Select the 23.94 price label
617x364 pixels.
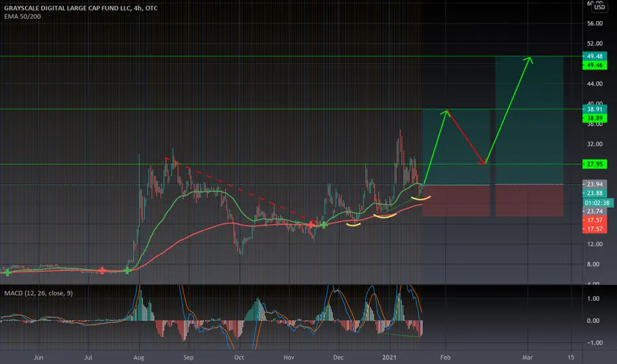click(x=594, y=184)
